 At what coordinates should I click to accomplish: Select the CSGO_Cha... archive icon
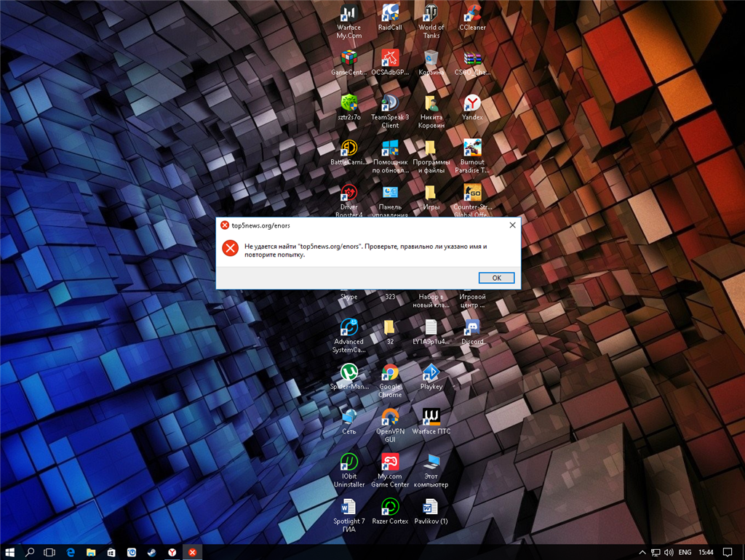point(472,63)
